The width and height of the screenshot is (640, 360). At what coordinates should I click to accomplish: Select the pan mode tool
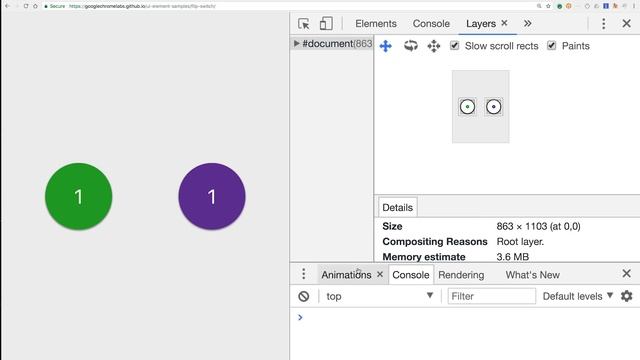[386, 46]
